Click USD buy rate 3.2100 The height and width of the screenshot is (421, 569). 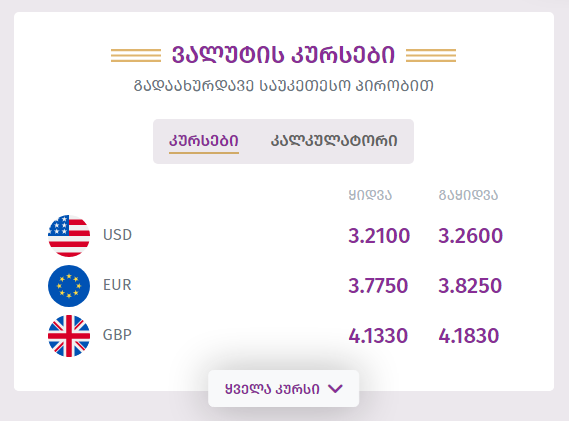click(379, 236)
